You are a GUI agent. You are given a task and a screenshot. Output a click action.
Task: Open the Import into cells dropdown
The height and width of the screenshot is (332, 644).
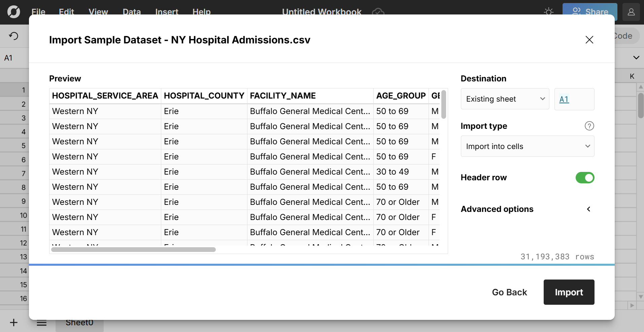coord(527,146)
